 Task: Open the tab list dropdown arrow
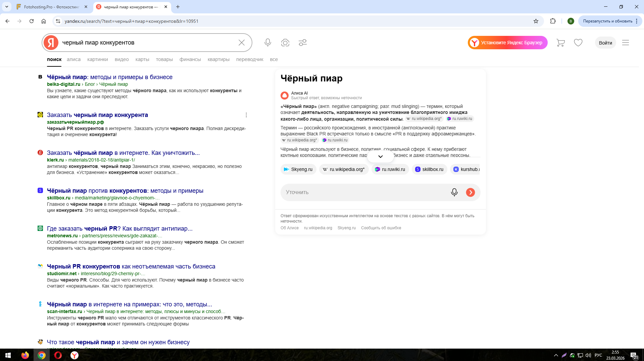pyautogui.click(x=7, y=7)
